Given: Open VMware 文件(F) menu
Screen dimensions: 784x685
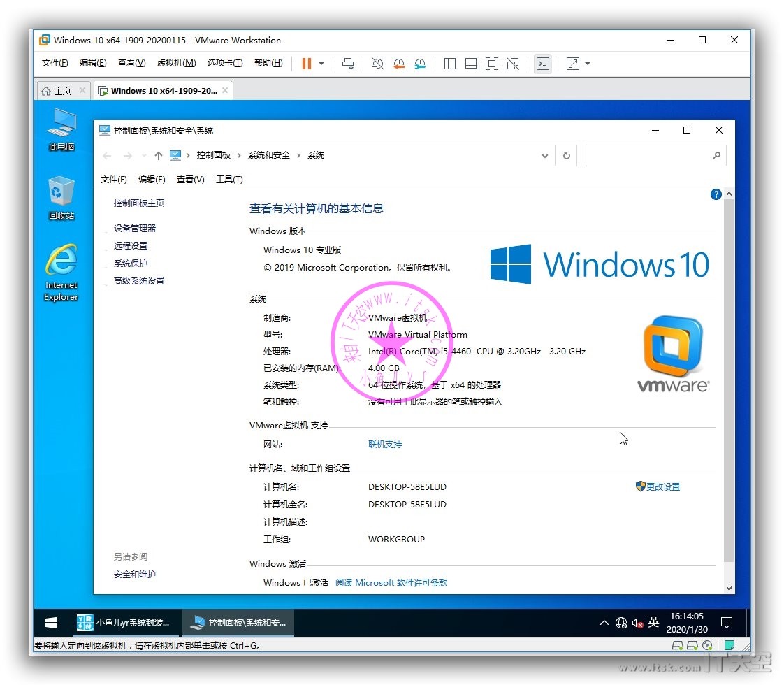Looking at the screenshot, I should 55,62.
